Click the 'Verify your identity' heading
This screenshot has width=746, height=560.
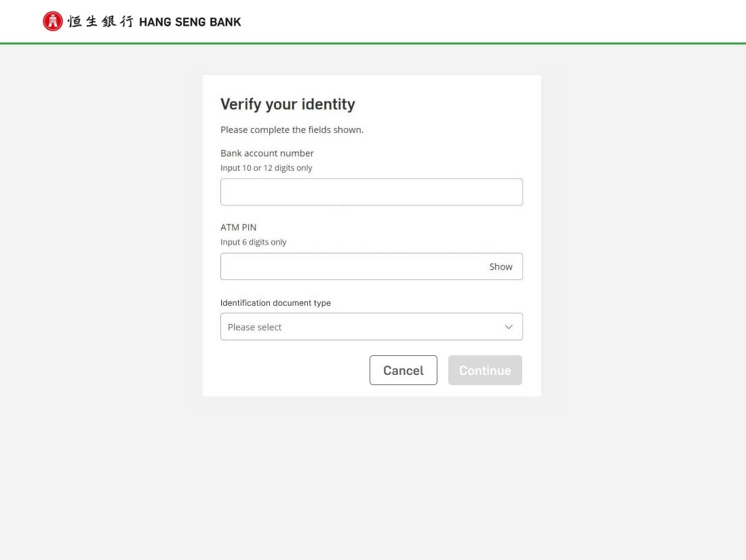(288, 104)
